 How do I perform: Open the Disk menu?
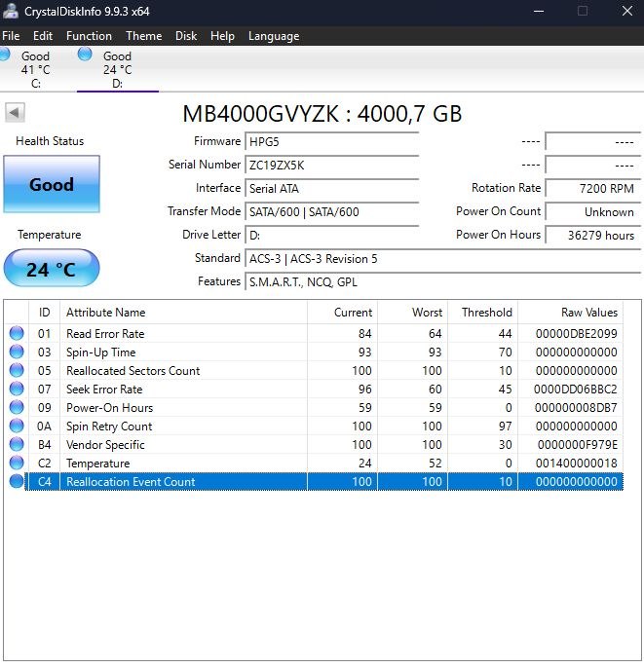coord(186,36)
